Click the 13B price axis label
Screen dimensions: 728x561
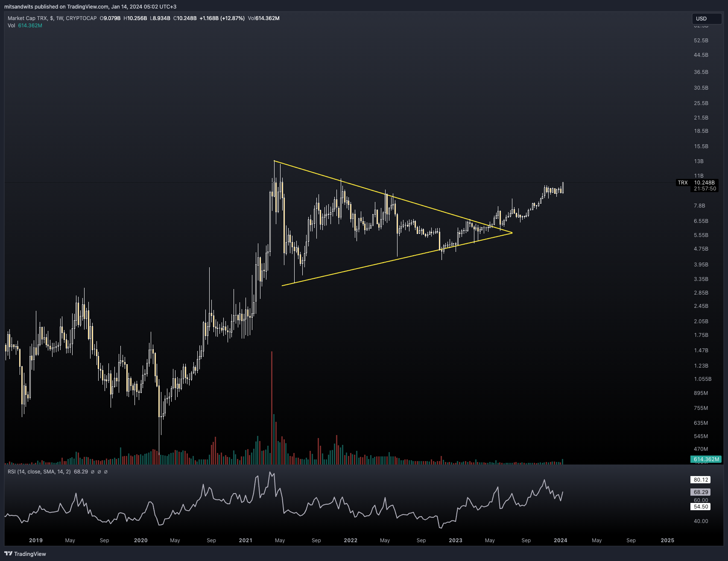699,161
